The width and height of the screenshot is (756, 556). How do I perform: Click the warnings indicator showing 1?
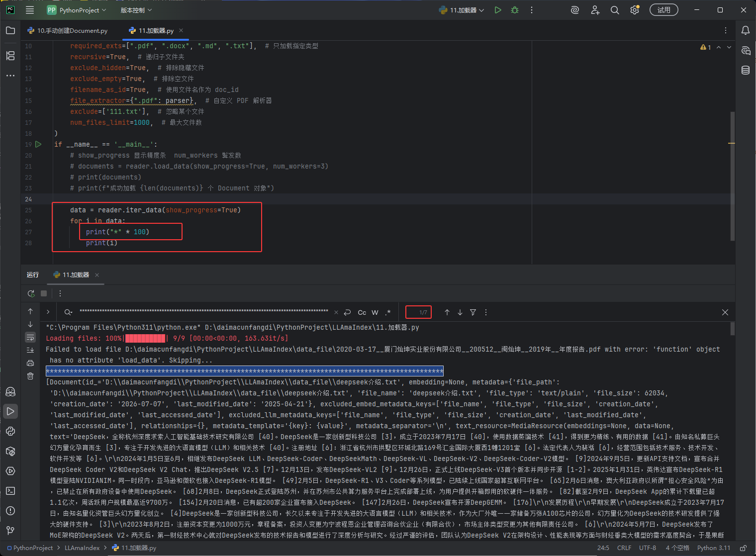706,47
